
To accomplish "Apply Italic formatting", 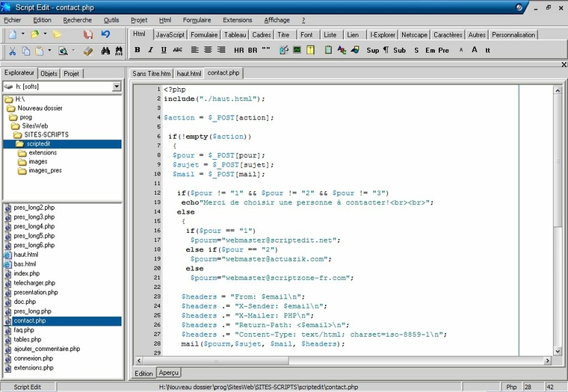I will tap(151, 50).
